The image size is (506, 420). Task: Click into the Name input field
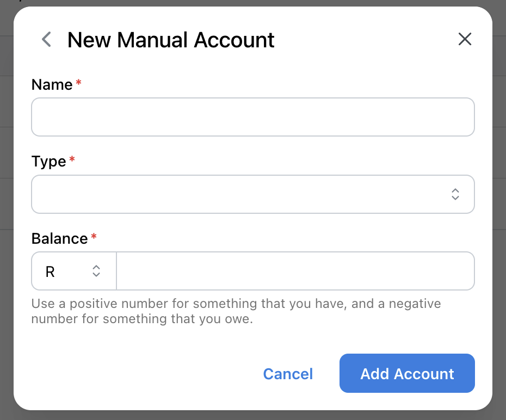click(253, 116)
